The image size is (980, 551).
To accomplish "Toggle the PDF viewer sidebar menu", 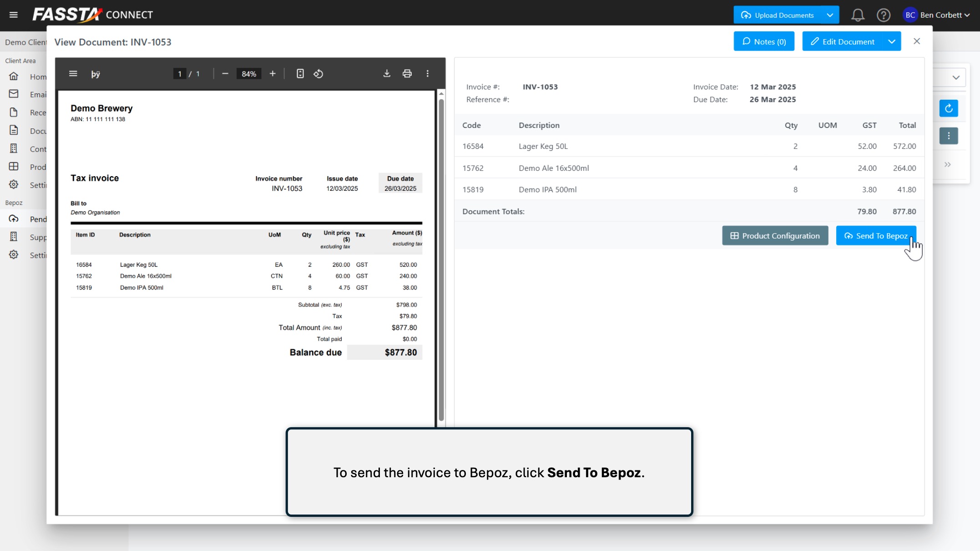I will tap(73, 74).
